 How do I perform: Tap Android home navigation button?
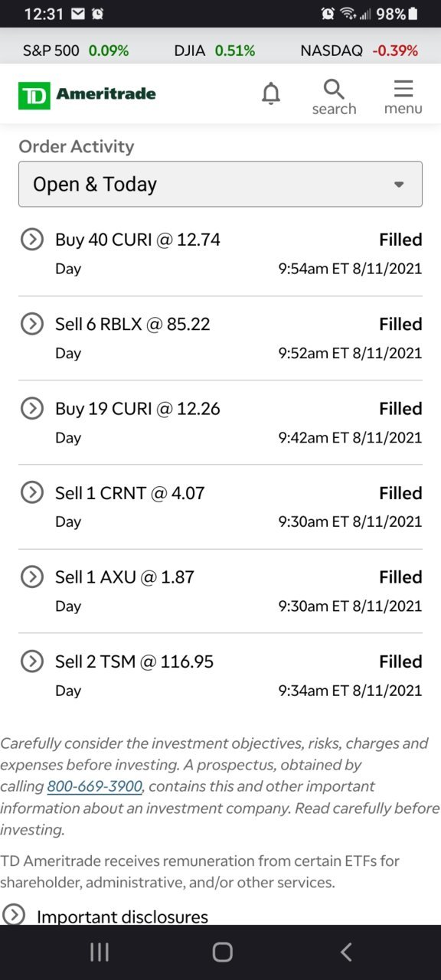[x=222, y=952]
